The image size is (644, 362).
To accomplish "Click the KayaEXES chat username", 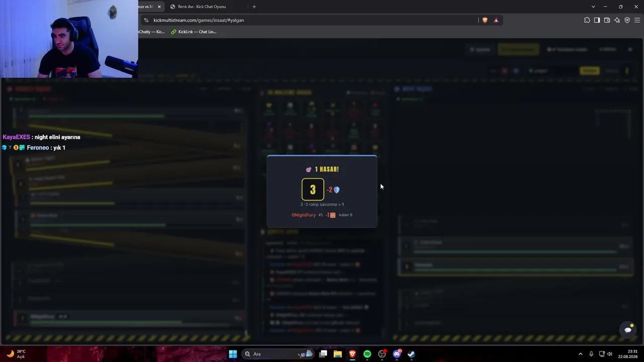I will pyautogui.click(x=17, y=137).
